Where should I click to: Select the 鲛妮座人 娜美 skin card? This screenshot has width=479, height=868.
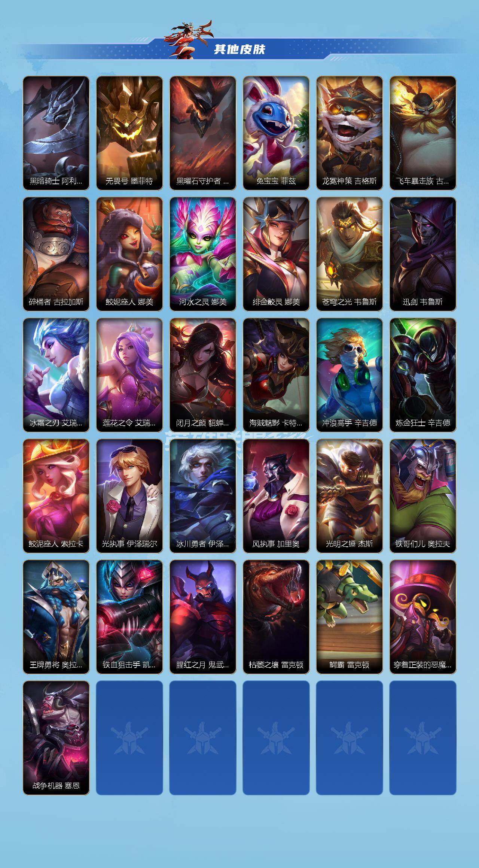coord(129,254)
